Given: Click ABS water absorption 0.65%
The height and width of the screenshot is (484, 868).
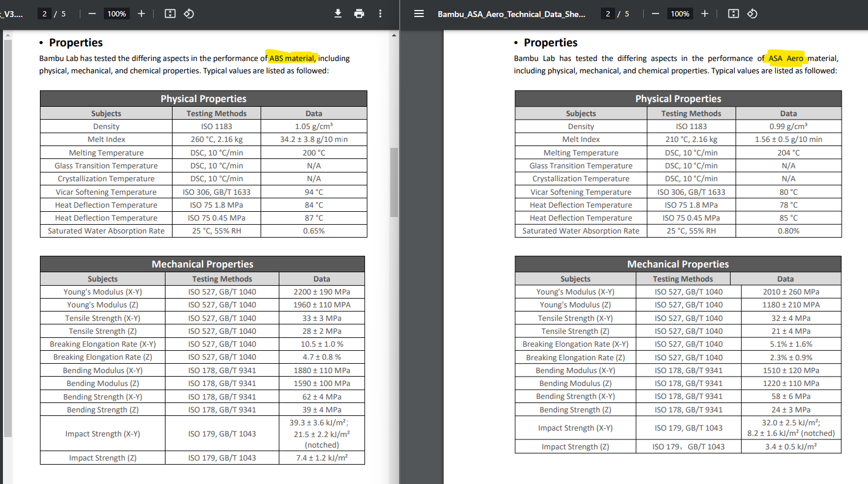Looking at the screenshot, I should click(x=314, y=231).
